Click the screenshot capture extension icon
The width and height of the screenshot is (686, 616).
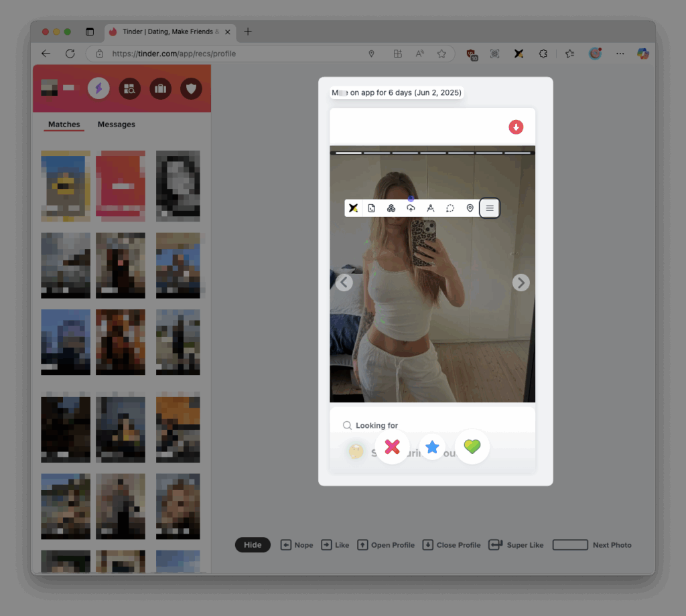pos(495,54)
